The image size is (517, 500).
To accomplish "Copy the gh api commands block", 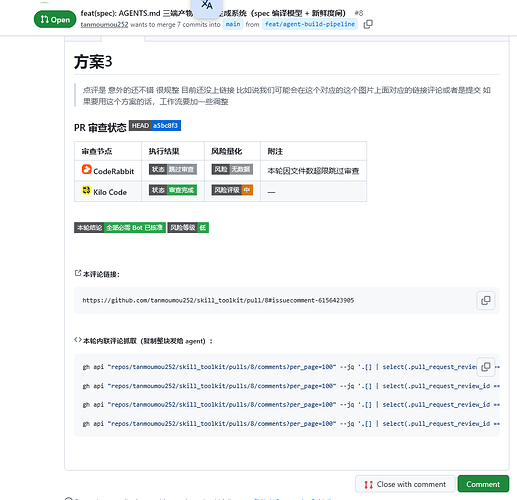I will tap(486, 367).
